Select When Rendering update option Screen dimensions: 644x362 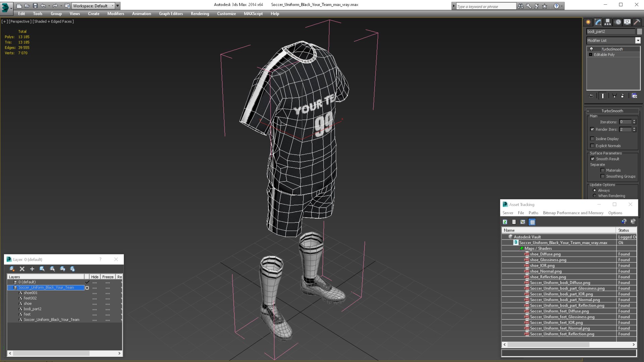pyautogui.click(x=594, y=196)
